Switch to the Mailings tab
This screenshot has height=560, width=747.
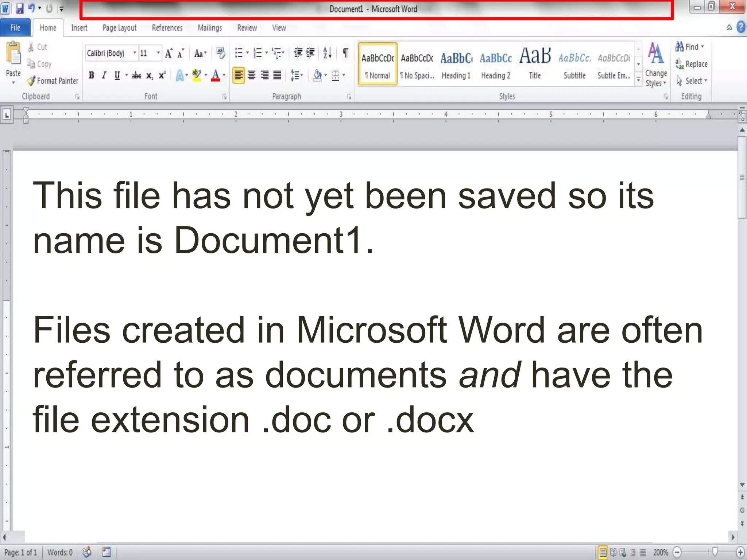[x=210, y=28]
